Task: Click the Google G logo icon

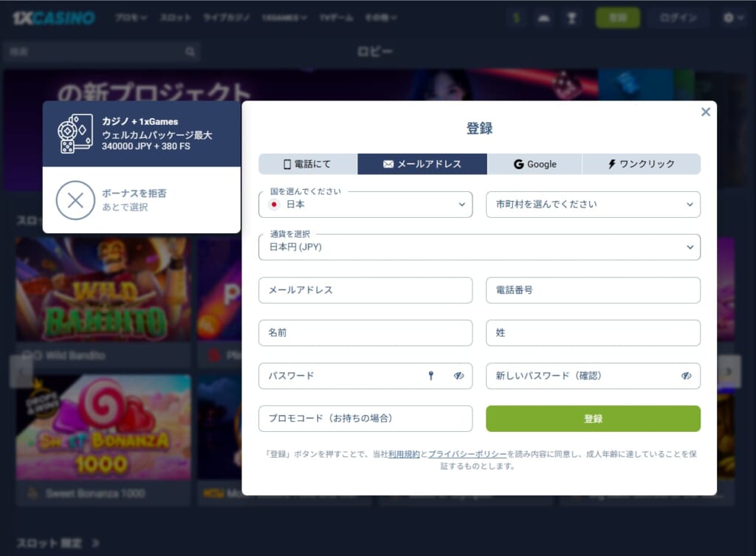Action: [518, 164]
